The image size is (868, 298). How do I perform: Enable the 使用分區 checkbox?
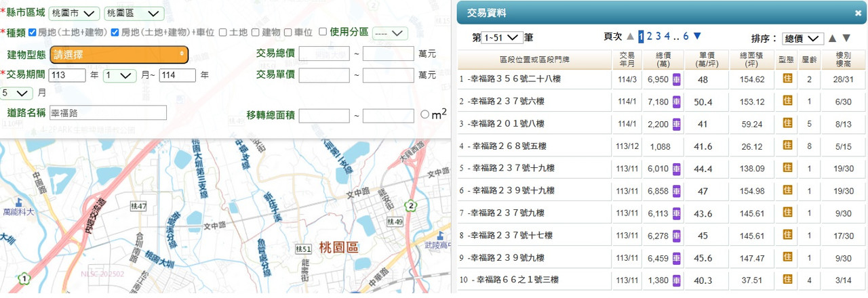coord(322,32)
